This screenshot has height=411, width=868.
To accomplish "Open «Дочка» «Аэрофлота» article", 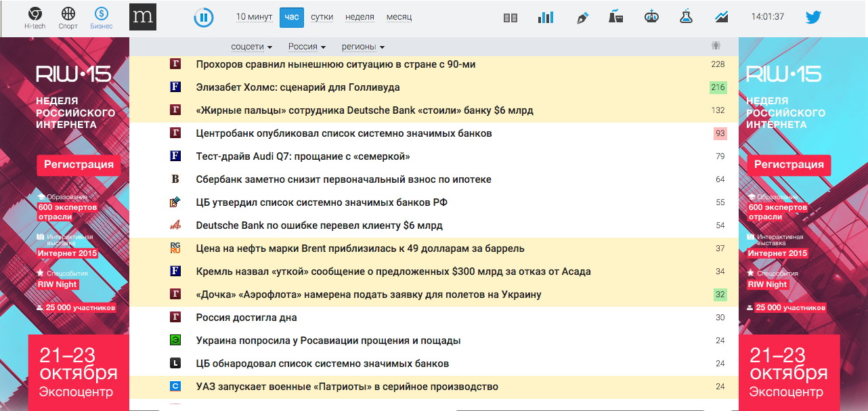I will [x=368, y=295].
